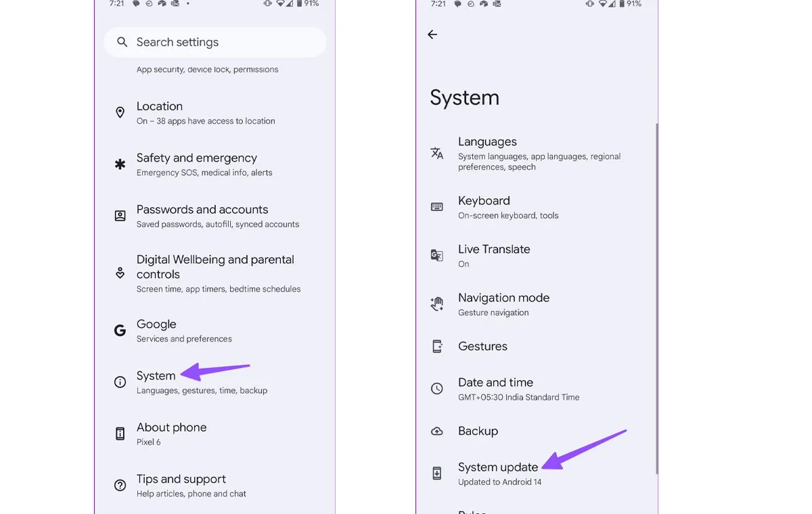Open Live Translate setting

[494, 256]
